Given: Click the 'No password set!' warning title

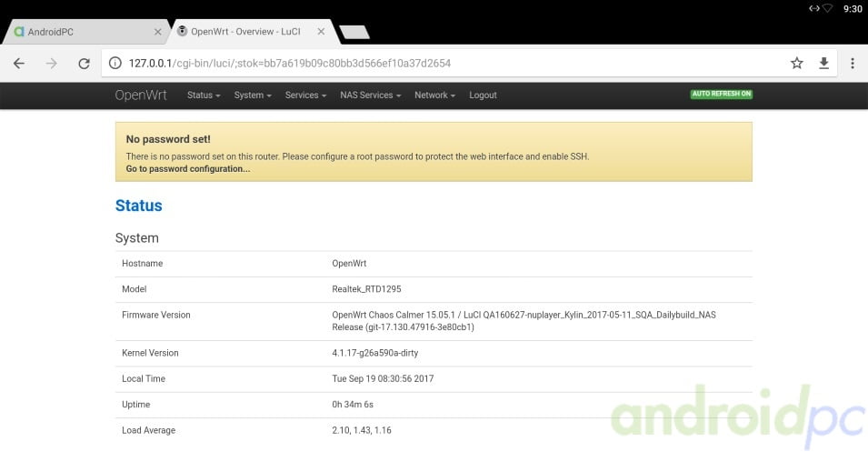Looking at the screenshot, I should [x=168, y=139].
